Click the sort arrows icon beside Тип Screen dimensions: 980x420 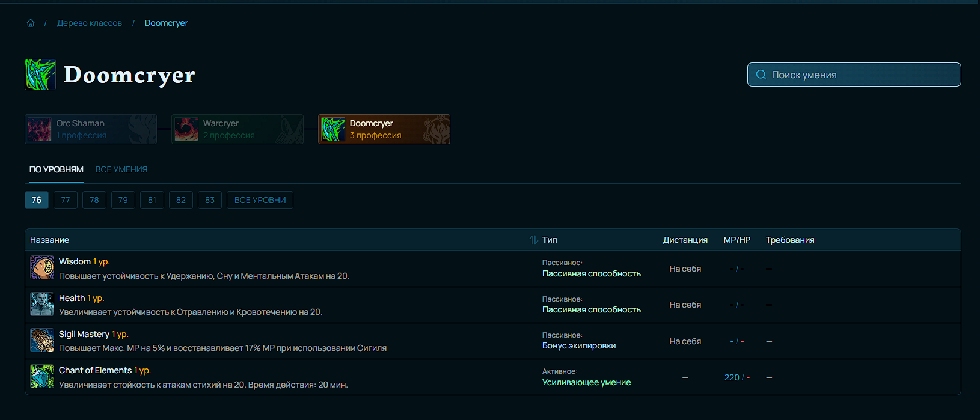click(x=533, y=240)
